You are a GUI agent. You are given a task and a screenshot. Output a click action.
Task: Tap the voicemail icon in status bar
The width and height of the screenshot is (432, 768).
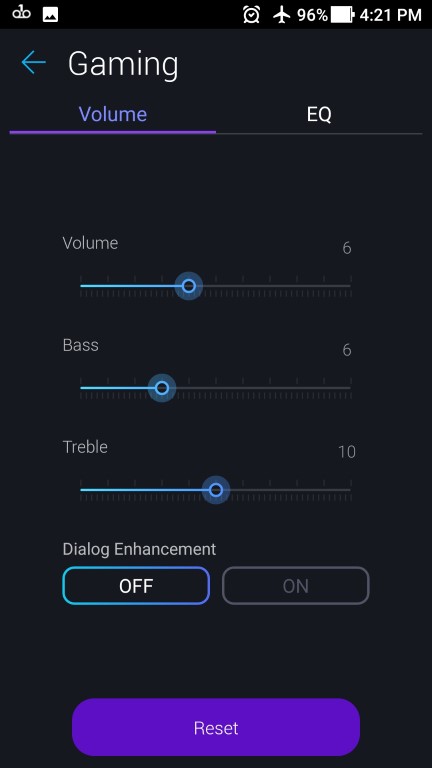coord(22,14)
